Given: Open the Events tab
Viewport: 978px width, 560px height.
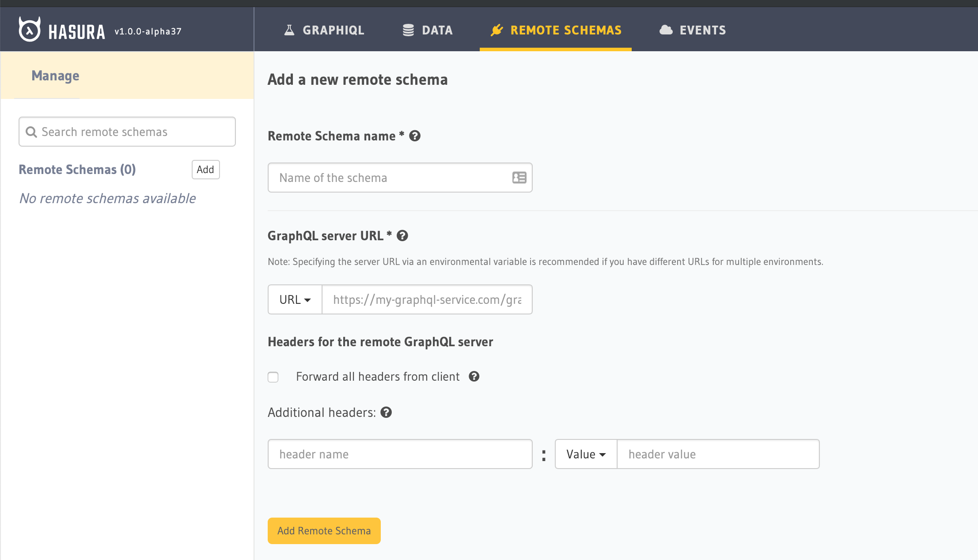Looking at the screenshot, I should click(693, 30).
